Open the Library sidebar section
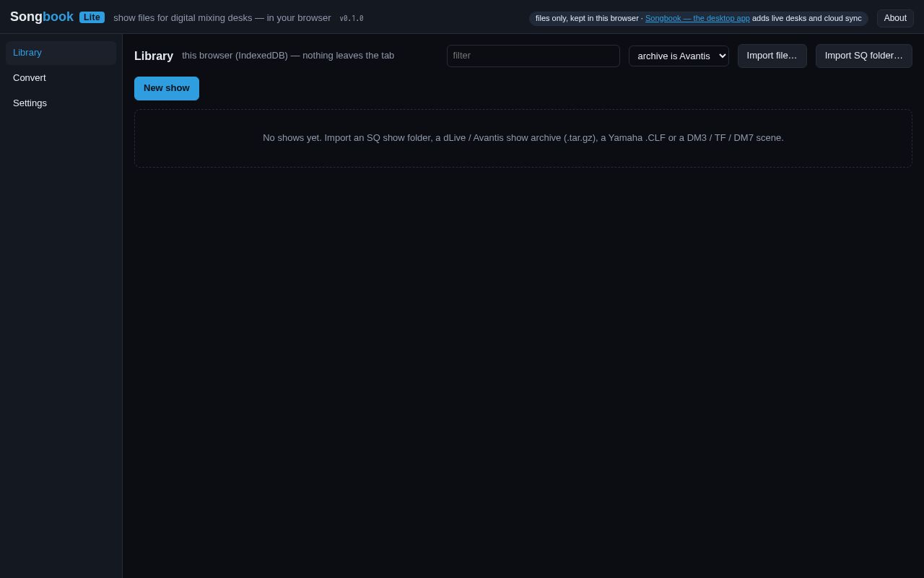 tap(61, 53)
